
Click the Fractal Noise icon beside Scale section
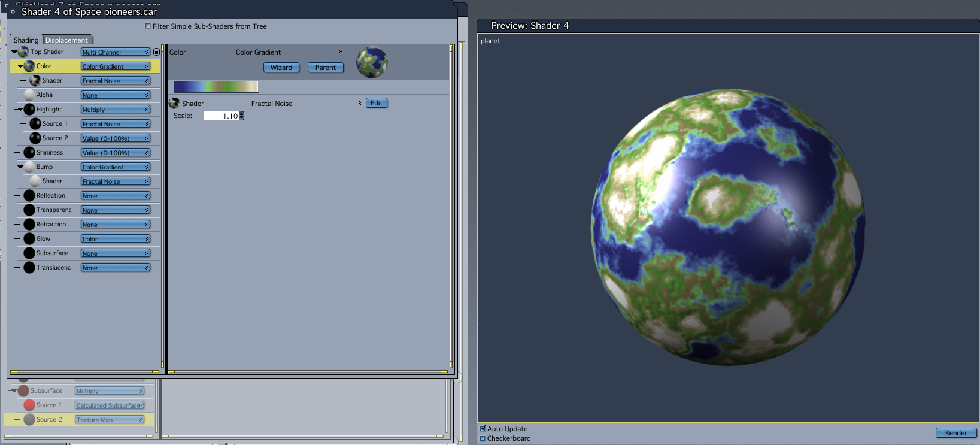pyautogui.click(x=174, y=103)
